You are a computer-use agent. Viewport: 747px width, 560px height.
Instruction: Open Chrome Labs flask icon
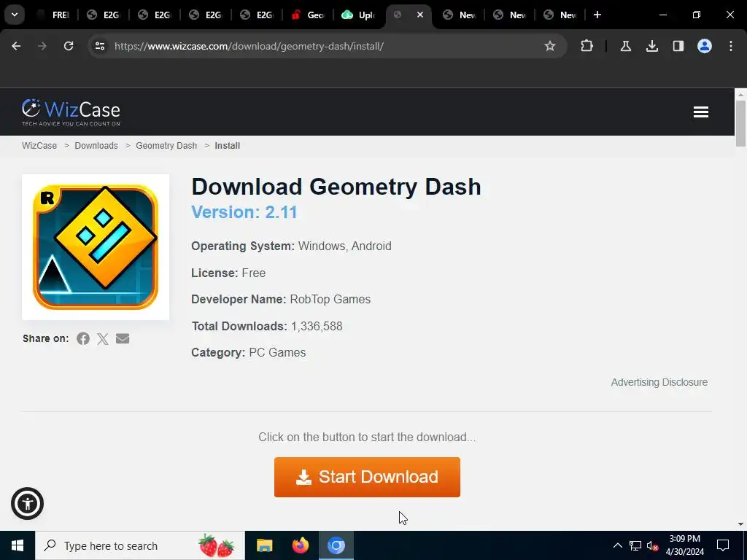625,46
